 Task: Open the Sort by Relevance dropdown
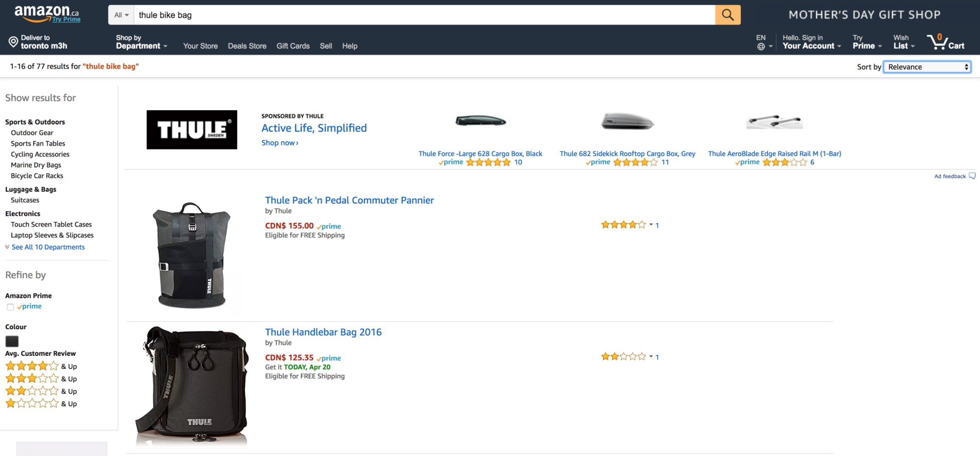927,67
